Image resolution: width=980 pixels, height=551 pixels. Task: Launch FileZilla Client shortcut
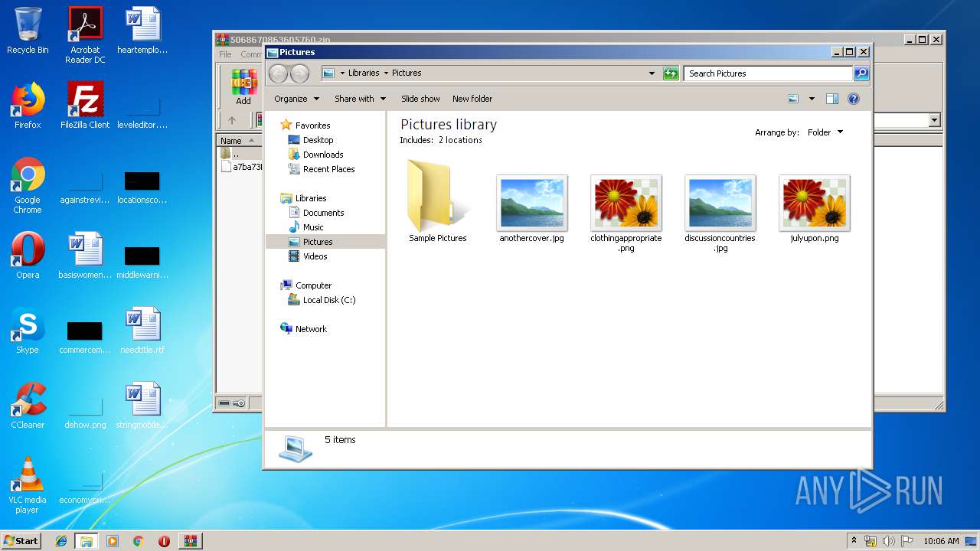[85, 106]
